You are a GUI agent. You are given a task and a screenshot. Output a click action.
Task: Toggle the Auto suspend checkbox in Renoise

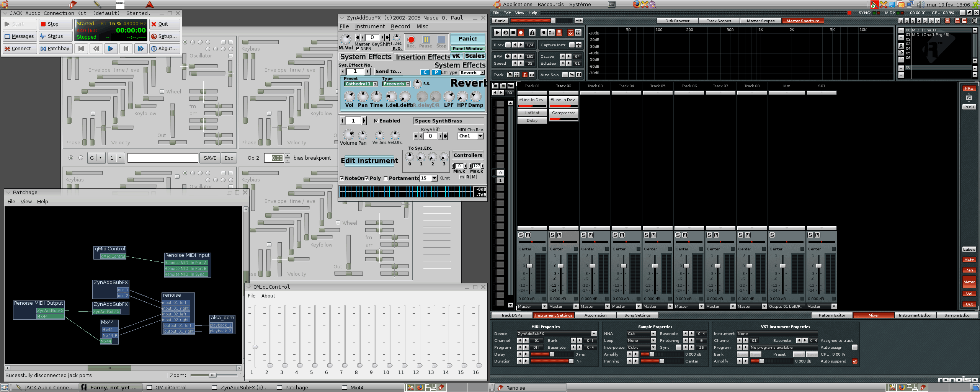pos(855,361)
